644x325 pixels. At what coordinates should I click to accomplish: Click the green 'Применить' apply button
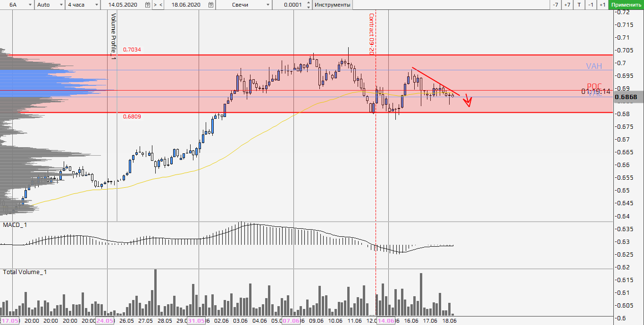point(626,5)
